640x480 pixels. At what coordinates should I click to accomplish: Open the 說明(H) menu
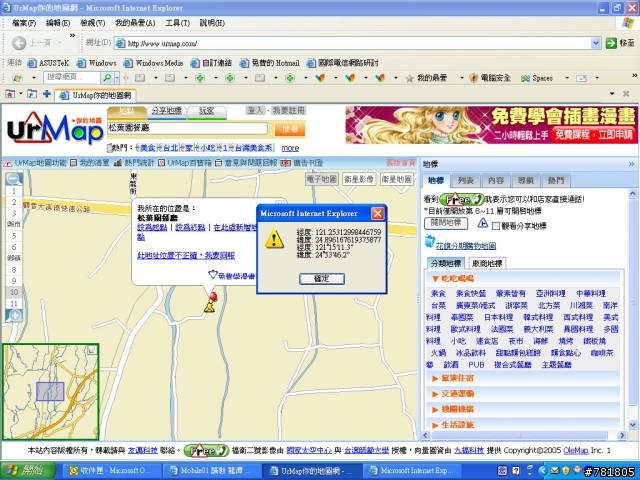click(x=212, y=23)
